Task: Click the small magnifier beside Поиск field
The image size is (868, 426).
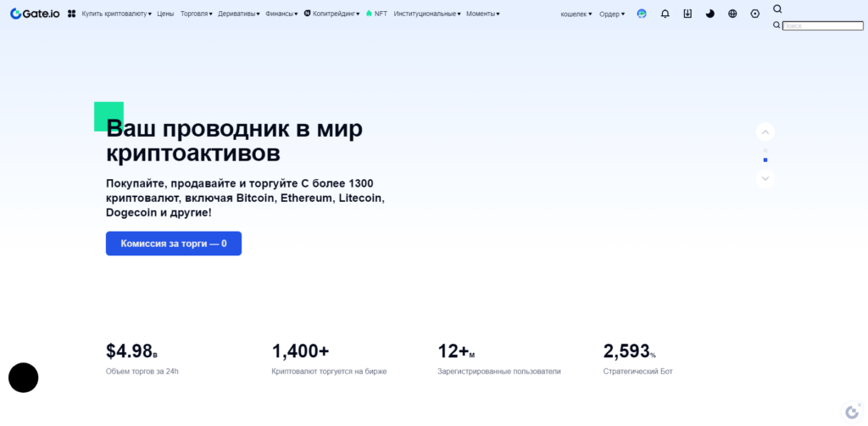Action: pyautogui.click(x=776, y=25)
